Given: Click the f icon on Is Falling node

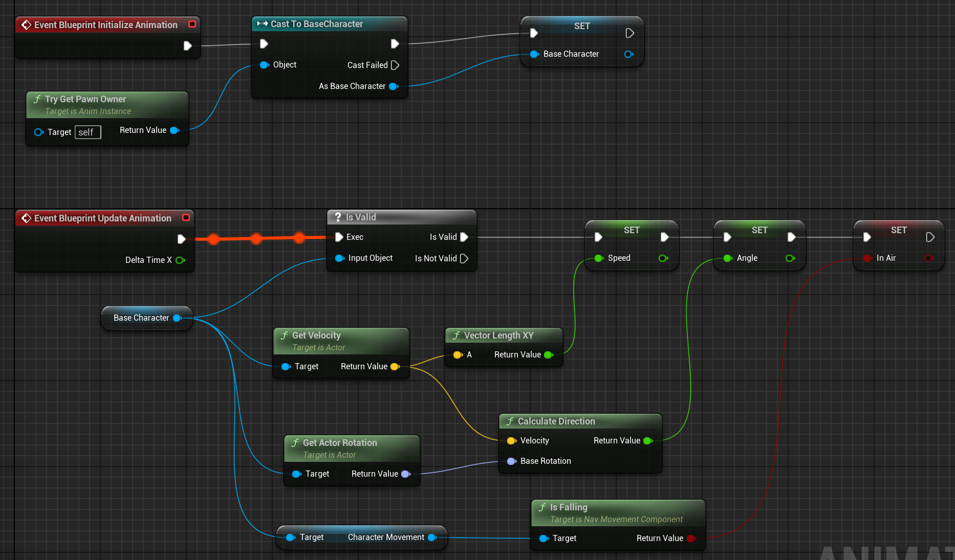Looking at the screenshot, I should pos(542,507).
